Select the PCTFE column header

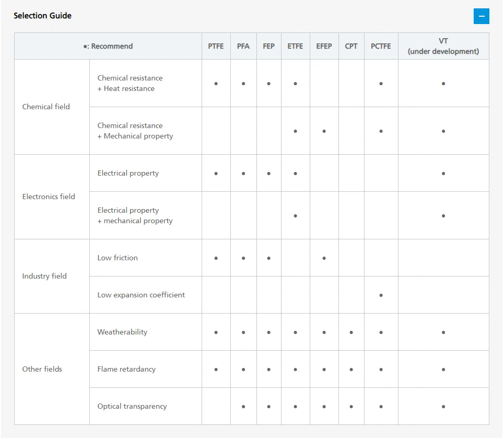pyautogui.click(x=381, y=46)
